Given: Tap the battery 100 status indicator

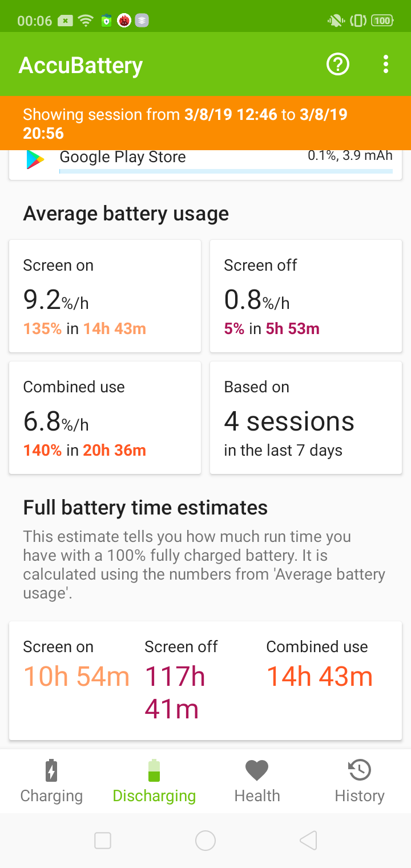Looking at the screenshot, I should [x=382, y=21].
